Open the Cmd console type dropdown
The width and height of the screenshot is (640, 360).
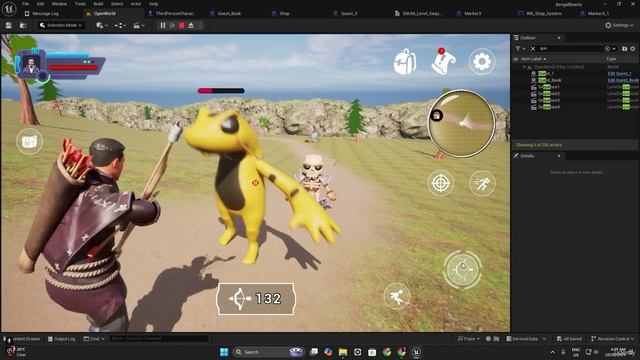click(94, 339)
